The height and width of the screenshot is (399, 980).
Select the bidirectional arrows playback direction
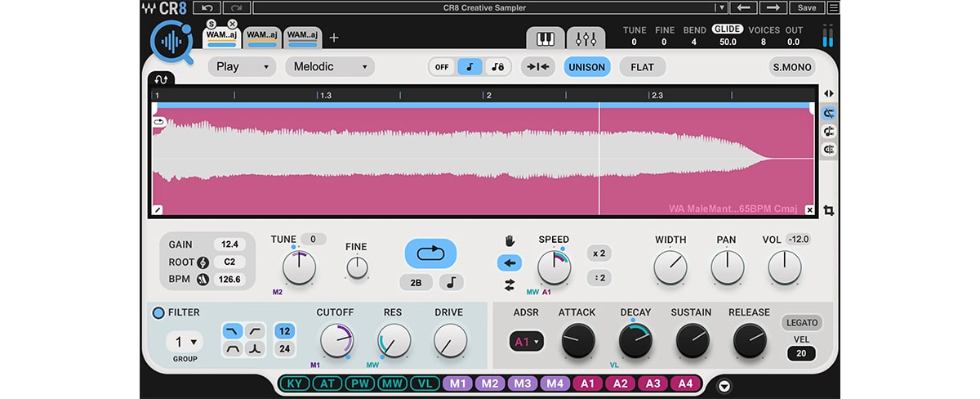[510, 285]
